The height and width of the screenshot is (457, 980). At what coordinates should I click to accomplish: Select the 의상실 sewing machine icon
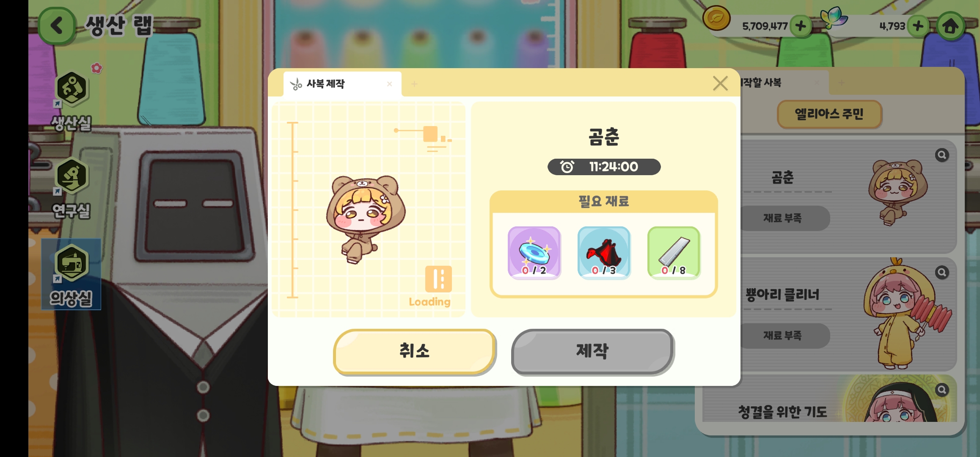point(72,264)
